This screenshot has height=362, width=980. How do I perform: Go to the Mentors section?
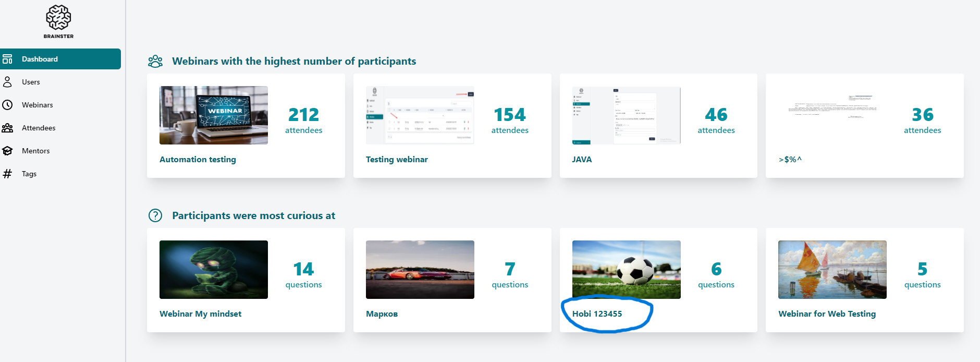(35, 151)
